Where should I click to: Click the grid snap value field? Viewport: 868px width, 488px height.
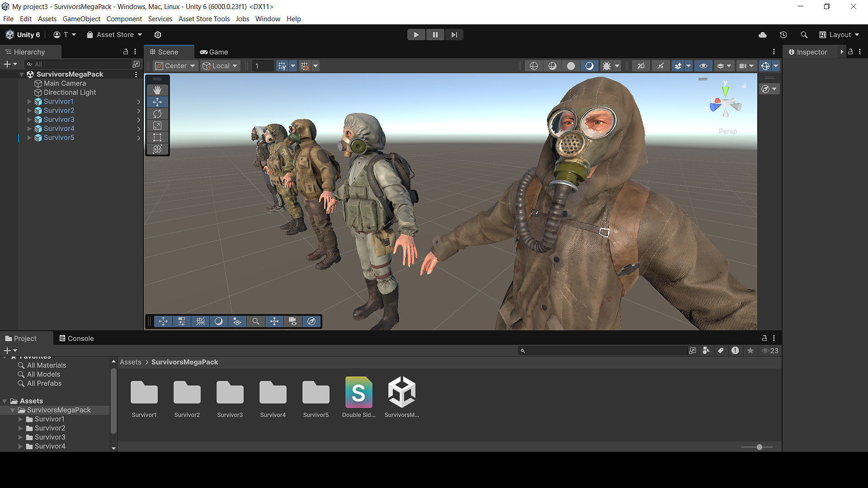click(262, 66)
